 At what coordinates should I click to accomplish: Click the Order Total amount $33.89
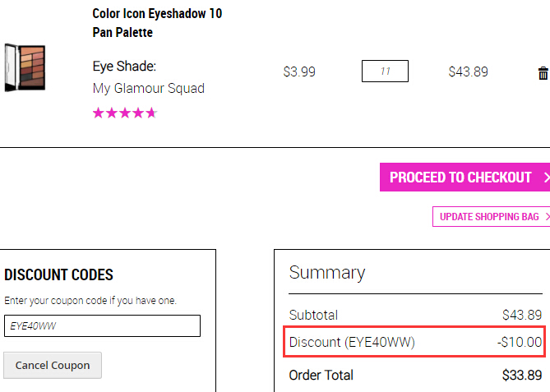tap(522, 375)
